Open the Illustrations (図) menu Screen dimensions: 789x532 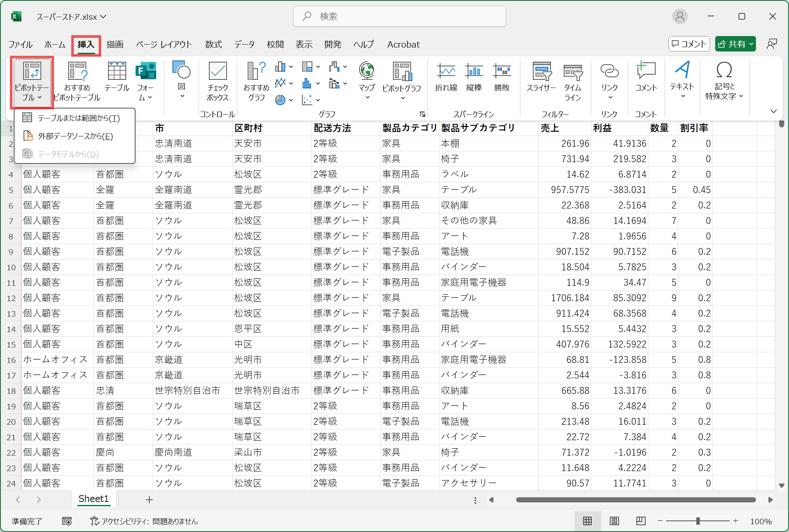point(181,81)
